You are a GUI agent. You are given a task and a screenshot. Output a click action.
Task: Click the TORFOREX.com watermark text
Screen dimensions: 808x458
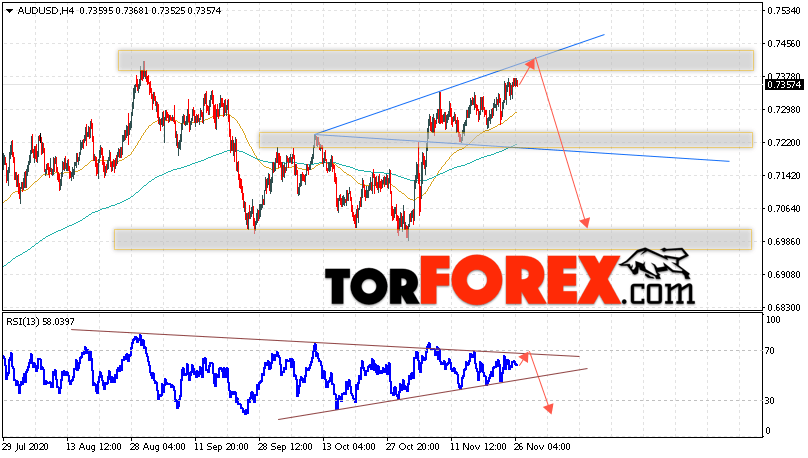click(x=509, y=281)
